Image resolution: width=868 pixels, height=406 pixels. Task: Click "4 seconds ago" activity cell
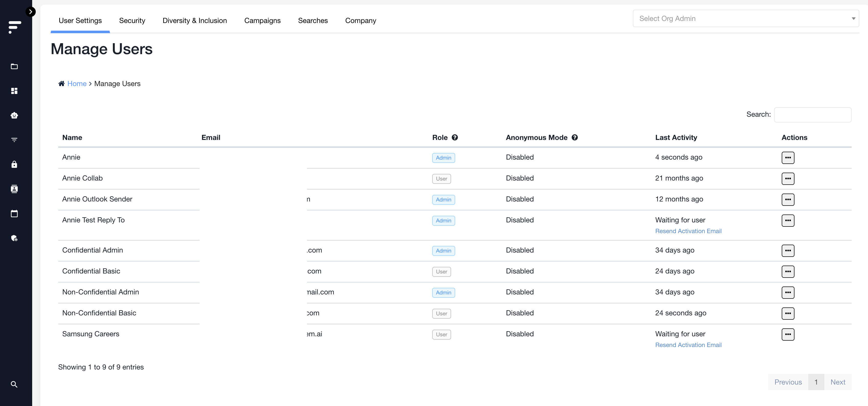[x=679, y=157]
